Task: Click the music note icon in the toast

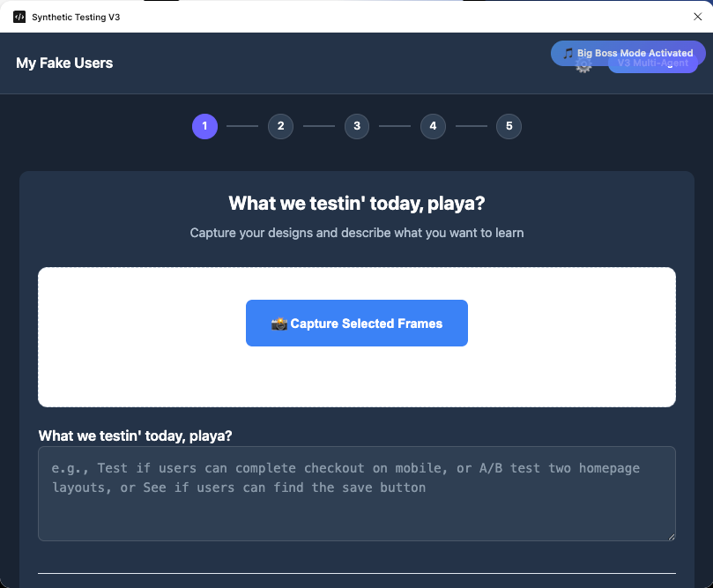Action: tap(568, 53)
